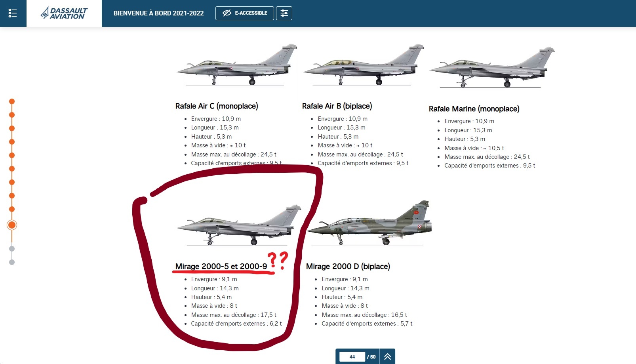The width and height of the screenshot is (636, 364).
Task: Click the Dassault Aviation logo
Action: (x=64, y=13)
